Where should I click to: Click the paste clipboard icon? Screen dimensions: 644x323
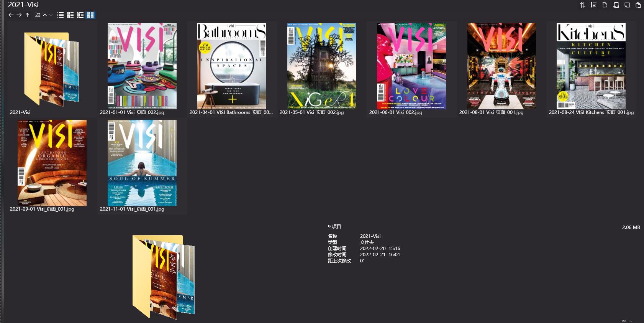point(638,5)
